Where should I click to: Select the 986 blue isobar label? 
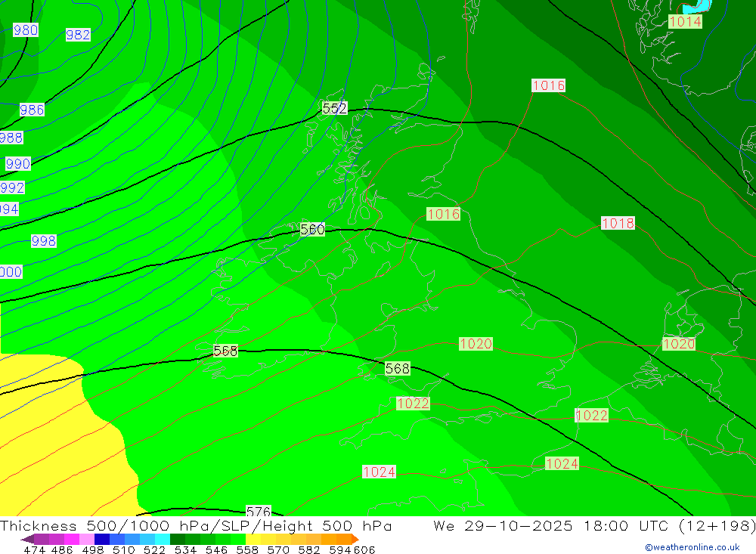[x=32, y=110]
